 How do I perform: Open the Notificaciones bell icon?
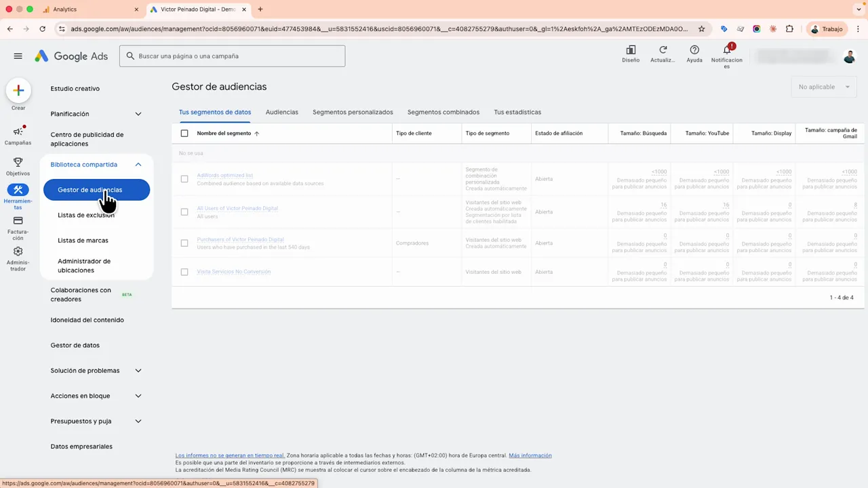[727, 50]
